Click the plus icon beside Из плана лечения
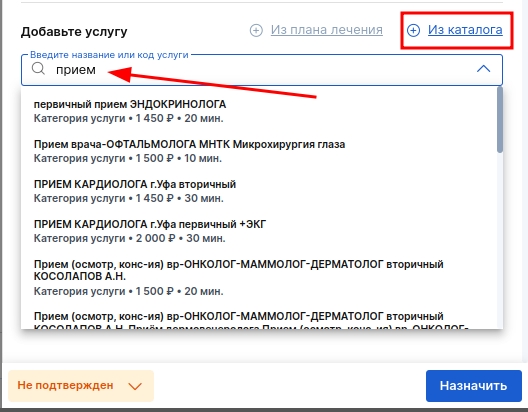 click(x=256, y=30)
